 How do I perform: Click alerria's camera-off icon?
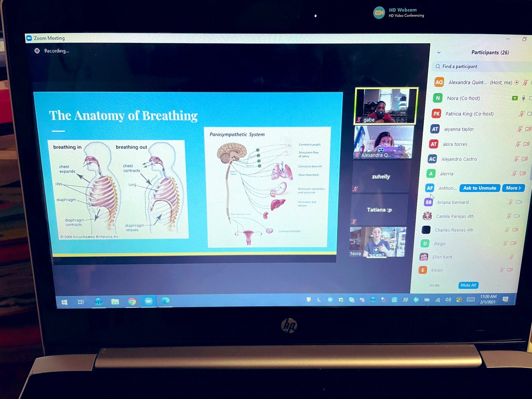[523, 174]
